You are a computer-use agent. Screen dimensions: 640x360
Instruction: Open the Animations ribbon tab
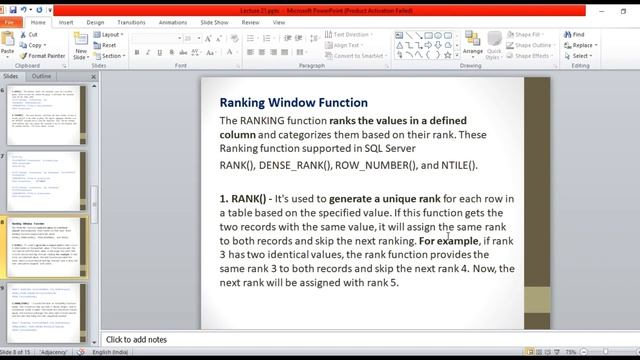(x=173, y=22)
